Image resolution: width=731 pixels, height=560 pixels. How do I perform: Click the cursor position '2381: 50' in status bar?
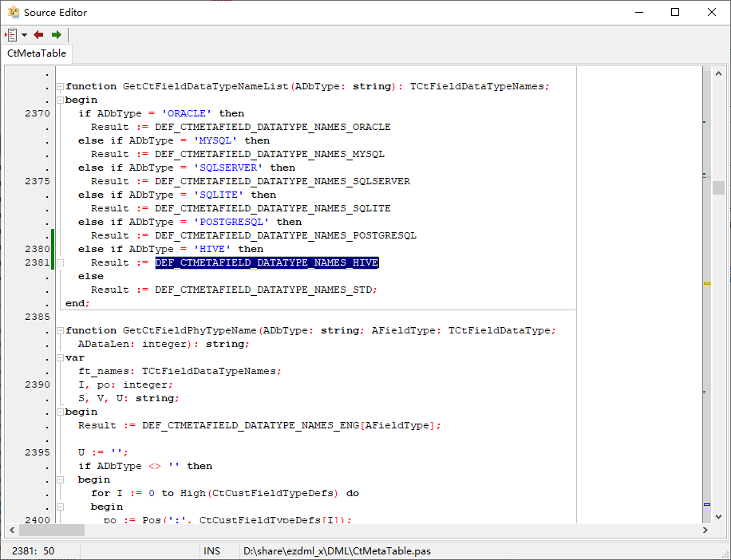[33, 551]
